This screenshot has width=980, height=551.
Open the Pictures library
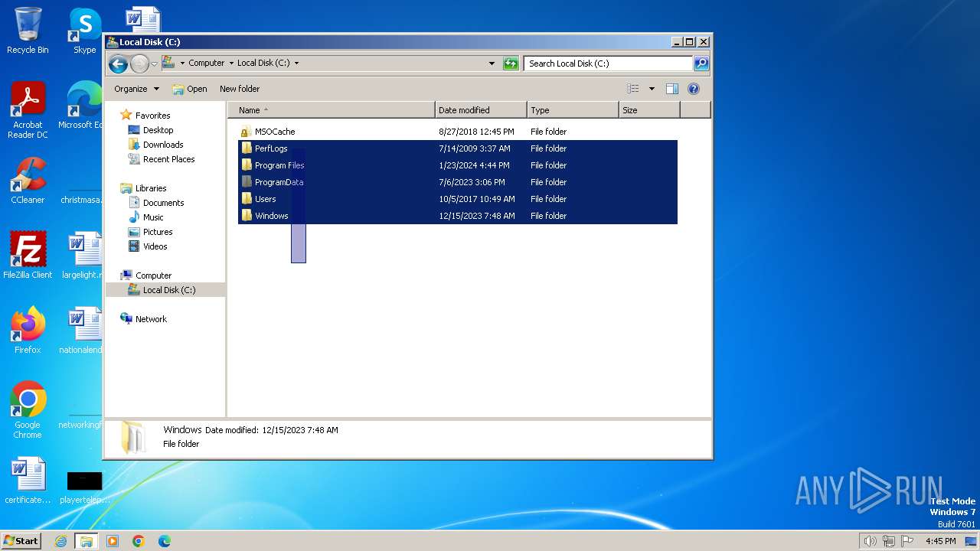point(158,232)
